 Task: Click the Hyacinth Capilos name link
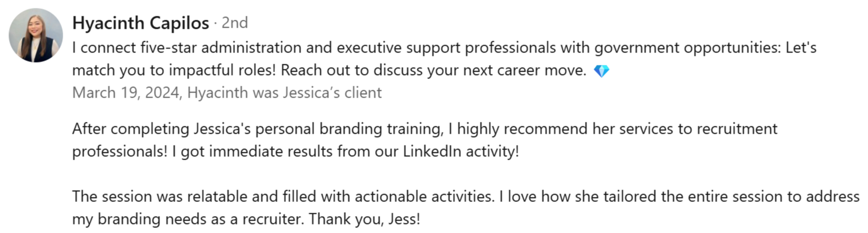tap(141, 23)
